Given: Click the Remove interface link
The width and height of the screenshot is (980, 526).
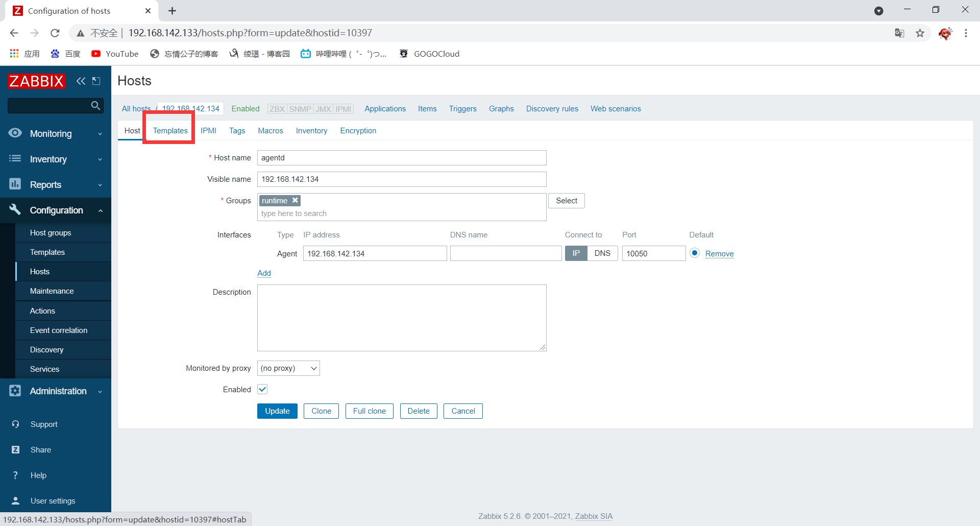Looking at the screenshot, I should click(x=719, y=254).
